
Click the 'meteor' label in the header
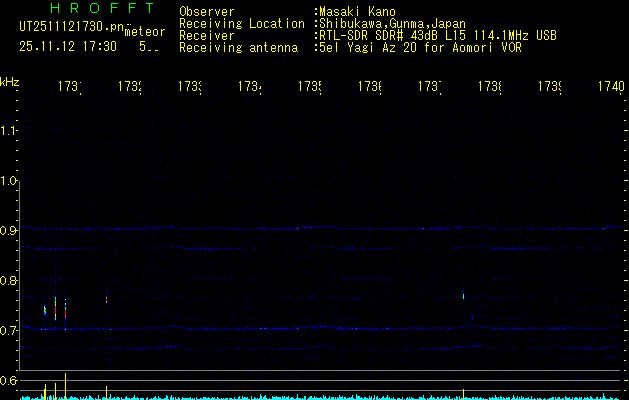coord(144,32)
